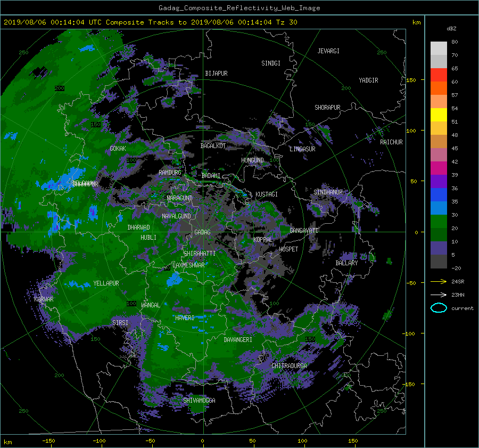Click the BALLARY city label
Viewport: 479px width, 448px height.
[x=346, y=263]
